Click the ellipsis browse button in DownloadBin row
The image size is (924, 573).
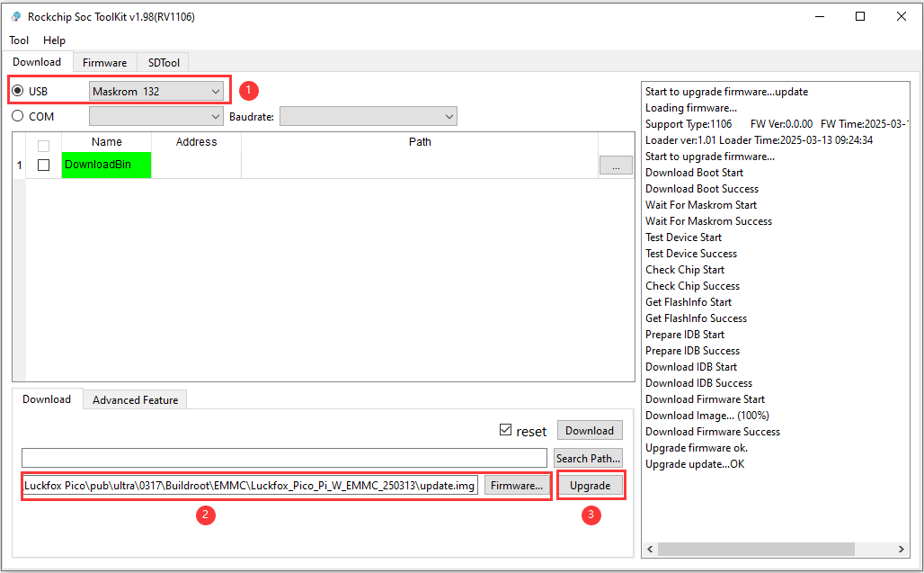(616, 166)
